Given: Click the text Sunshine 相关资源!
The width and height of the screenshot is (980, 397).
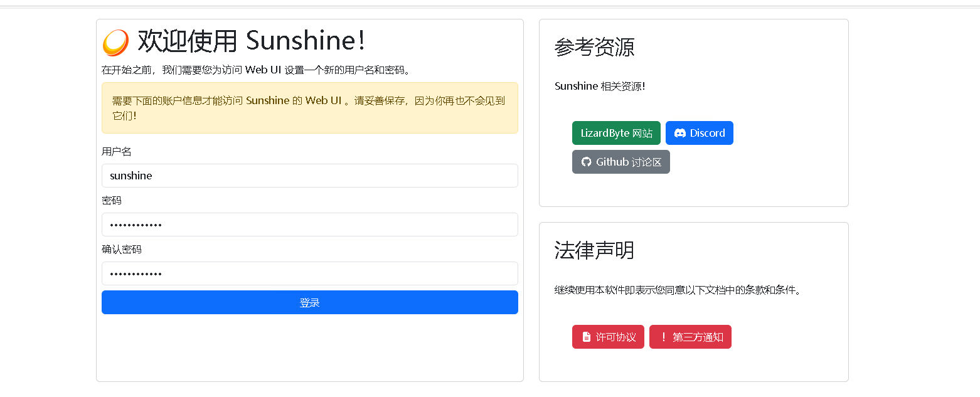Looking at the screenshot, I should [600, 87].
